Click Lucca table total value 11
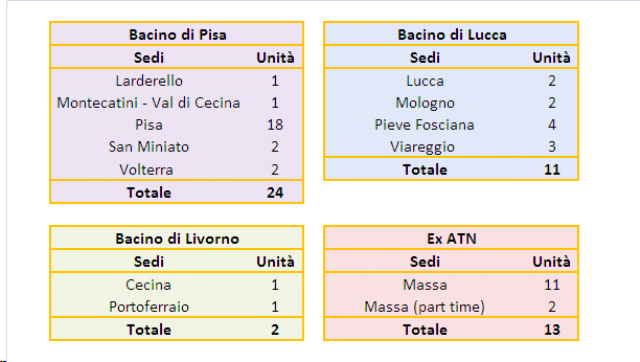The image size is (640, 362). point(552,170)
